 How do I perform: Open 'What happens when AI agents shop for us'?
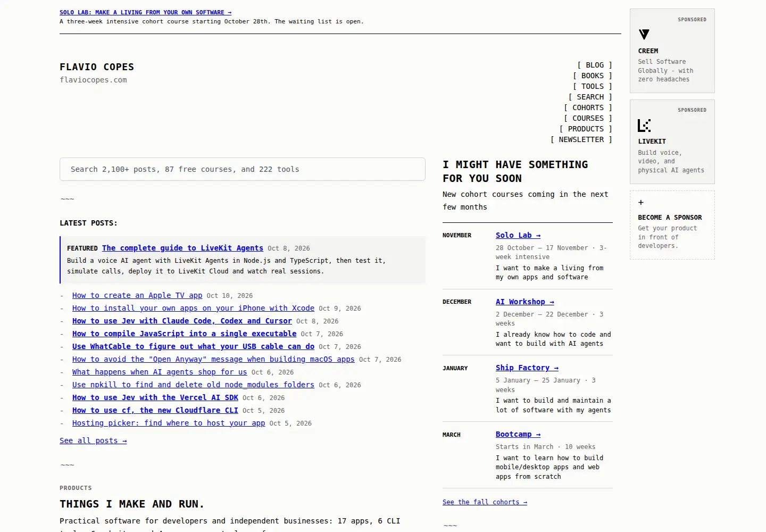[160, 372]
